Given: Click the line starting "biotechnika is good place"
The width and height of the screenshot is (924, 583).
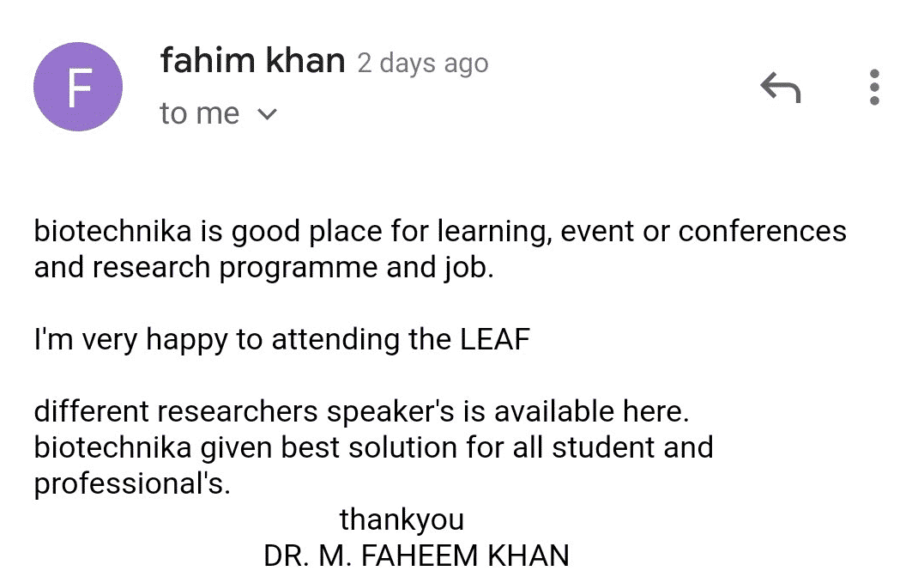Looking at the screenshot, I should (x=439, y=232).
